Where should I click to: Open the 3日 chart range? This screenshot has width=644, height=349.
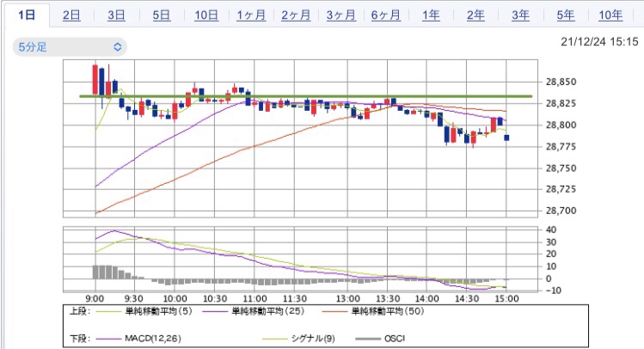[x=116, y=15]
